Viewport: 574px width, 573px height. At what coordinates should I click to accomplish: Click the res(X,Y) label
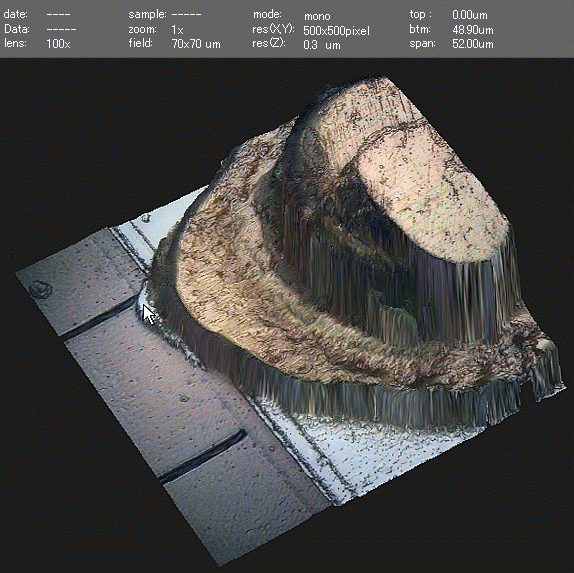pos(273,29)
